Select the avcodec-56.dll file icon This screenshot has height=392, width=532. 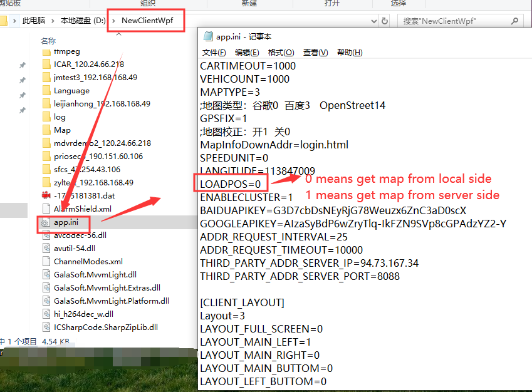coord(46,235)
